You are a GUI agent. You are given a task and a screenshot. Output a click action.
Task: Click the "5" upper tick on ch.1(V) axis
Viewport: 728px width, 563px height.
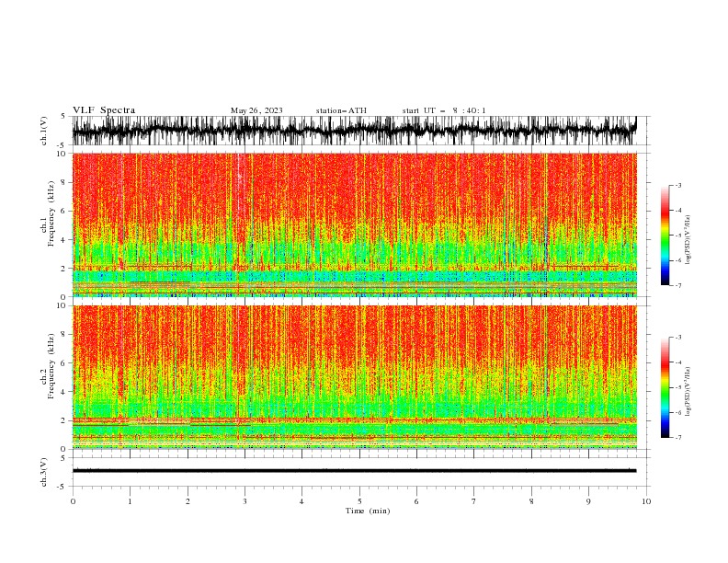click(x=63, y=116)
